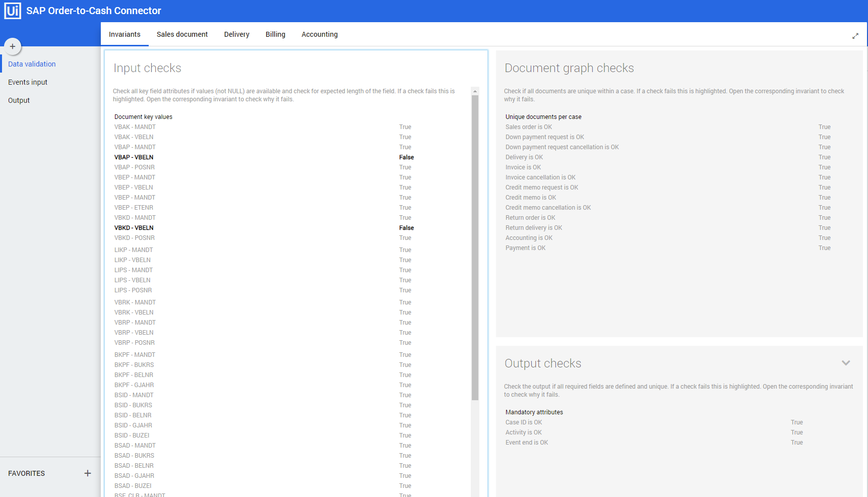Open Events input in the sidebar
868x497 pixels.
pos(28,82)
